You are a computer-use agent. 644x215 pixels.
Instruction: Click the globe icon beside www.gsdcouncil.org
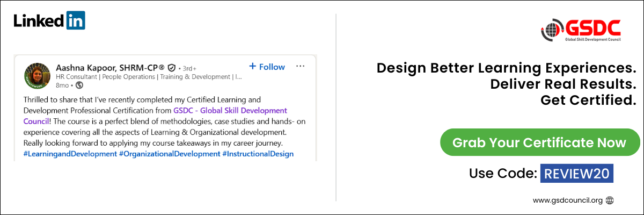click(x=610, y=200)
